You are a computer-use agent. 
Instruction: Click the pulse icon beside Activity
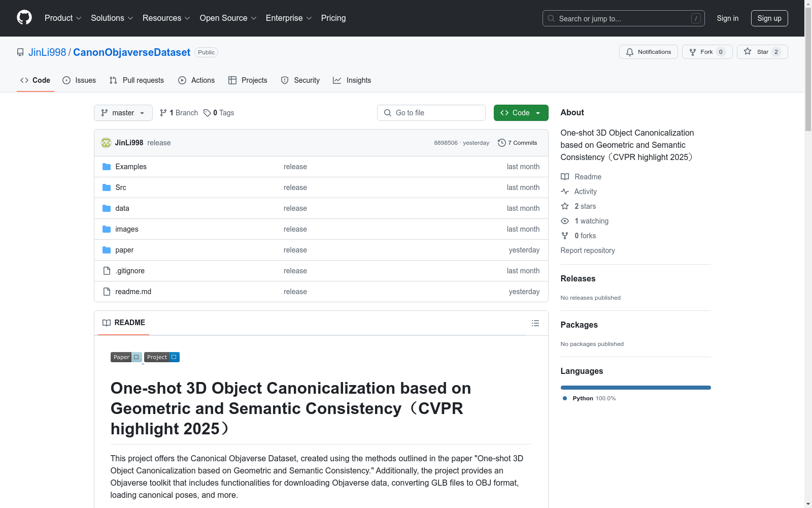pyautogui.click(x=565, y=192)
